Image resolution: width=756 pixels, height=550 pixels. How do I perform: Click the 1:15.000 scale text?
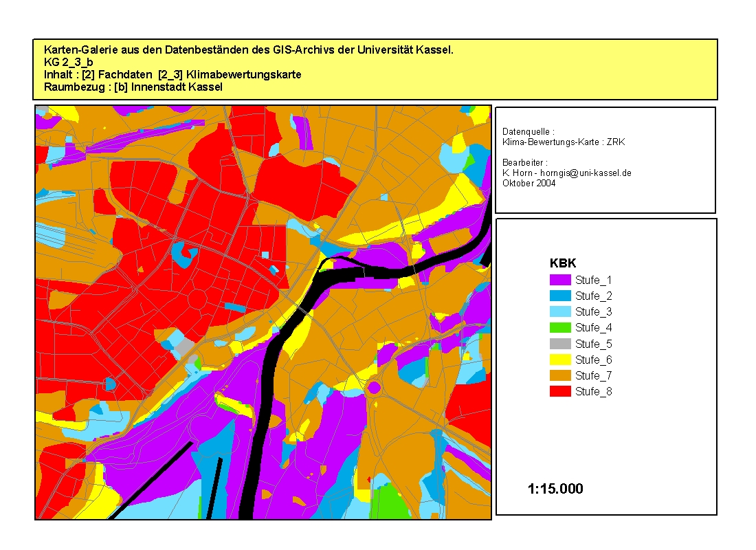555,489
